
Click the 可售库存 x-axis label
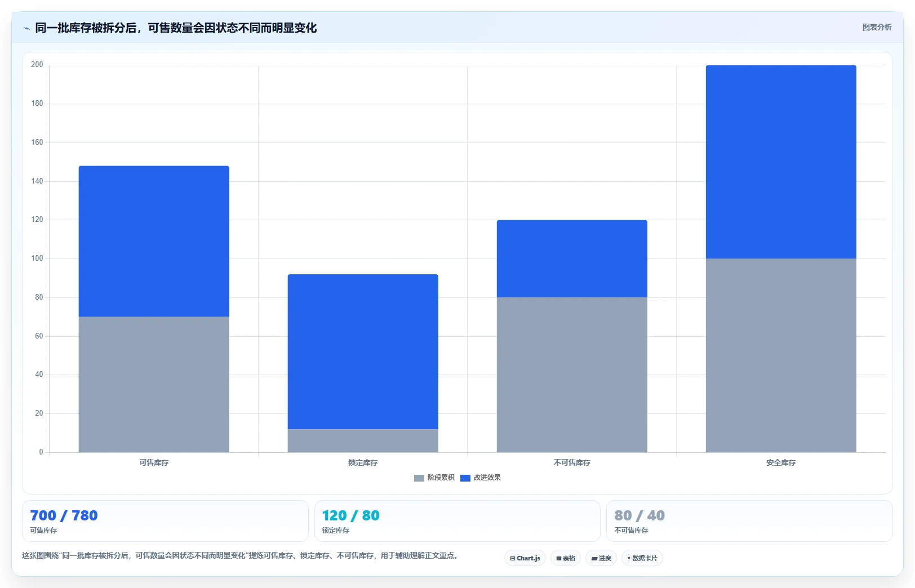click(154, 462)
